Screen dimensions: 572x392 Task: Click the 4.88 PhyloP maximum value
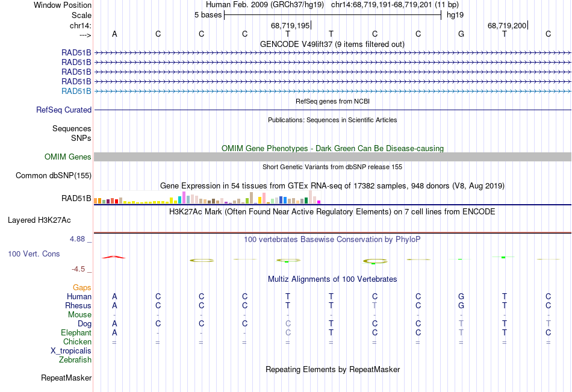point(77,238)
